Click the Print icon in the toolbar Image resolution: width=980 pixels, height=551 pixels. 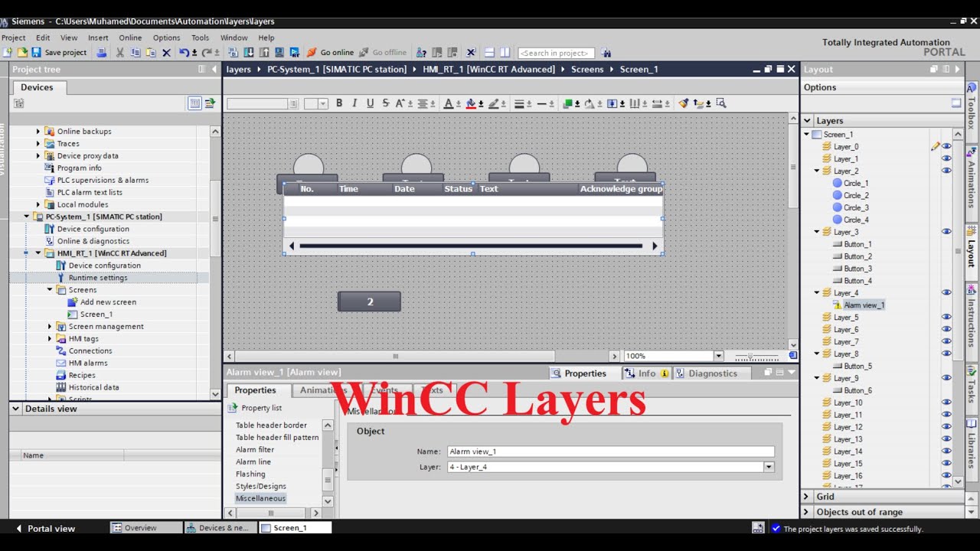[102, 52]
